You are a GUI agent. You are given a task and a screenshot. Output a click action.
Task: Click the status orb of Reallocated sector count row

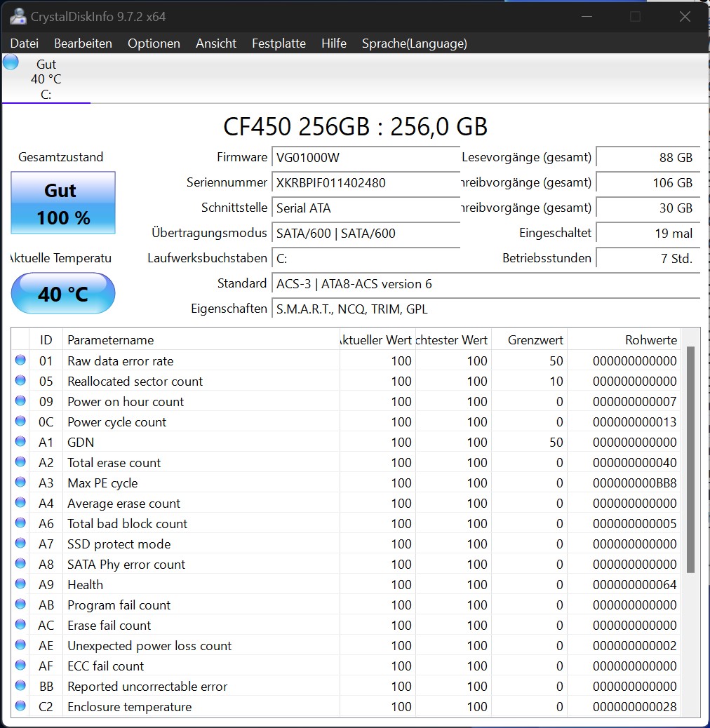pyautogui.click(x=20, y=380)
